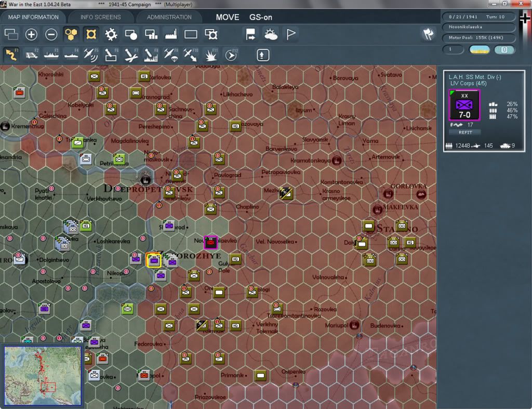Switch to the INFO SCREENS tab

100,17
